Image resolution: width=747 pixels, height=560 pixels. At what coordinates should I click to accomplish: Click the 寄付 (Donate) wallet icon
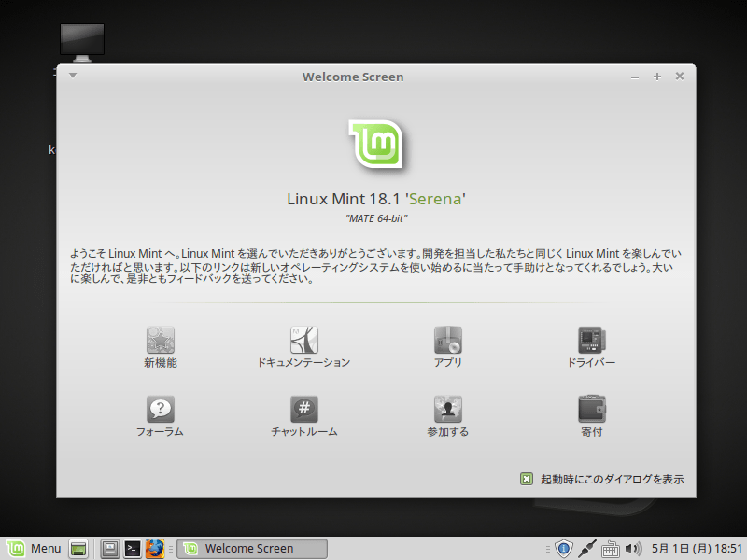[592, 410]
